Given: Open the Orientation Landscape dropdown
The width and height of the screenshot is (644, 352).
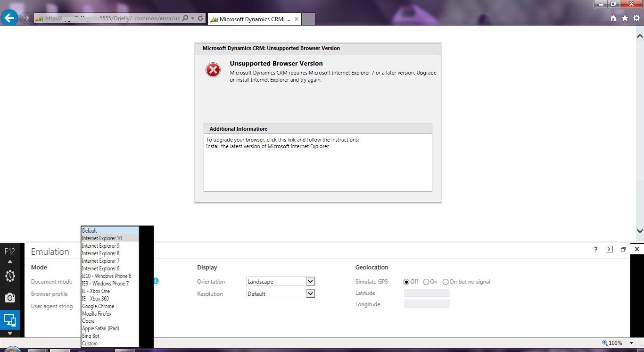Looking at the screenshot, I should (281, 281).
